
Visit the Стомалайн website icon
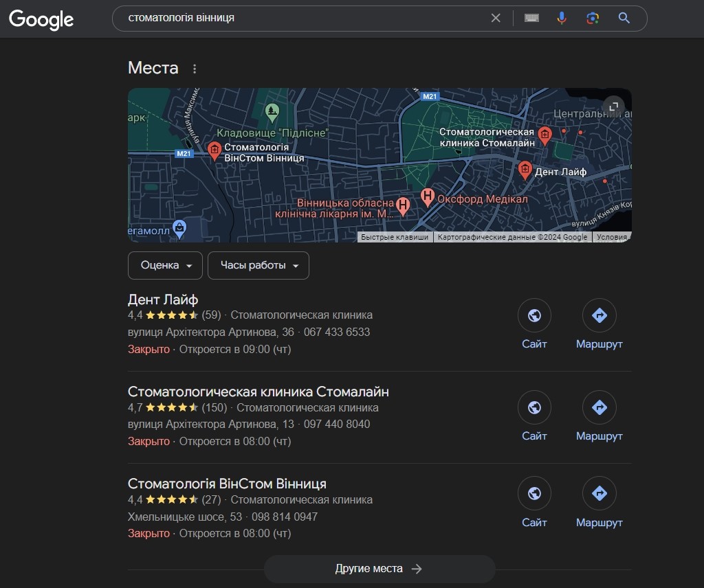pyautogui.click(x=534, y=407)
